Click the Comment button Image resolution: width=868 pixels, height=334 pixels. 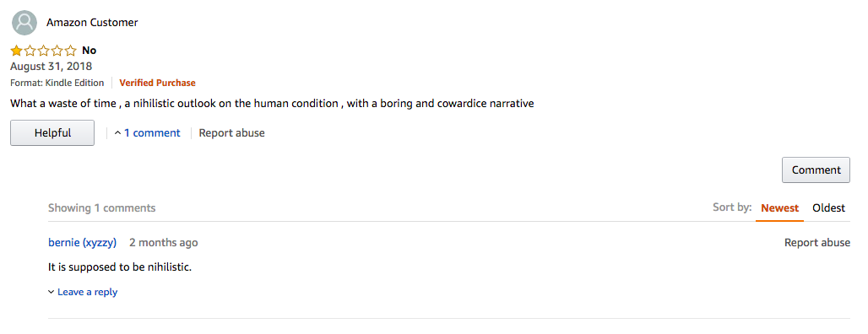click(x=816, y=170)
